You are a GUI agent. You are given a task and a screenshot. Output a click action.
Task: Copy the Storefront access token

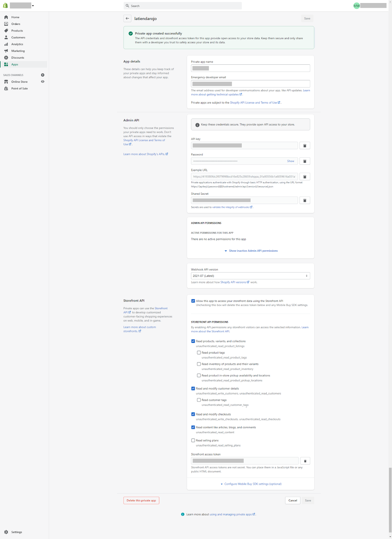[305, 461]
